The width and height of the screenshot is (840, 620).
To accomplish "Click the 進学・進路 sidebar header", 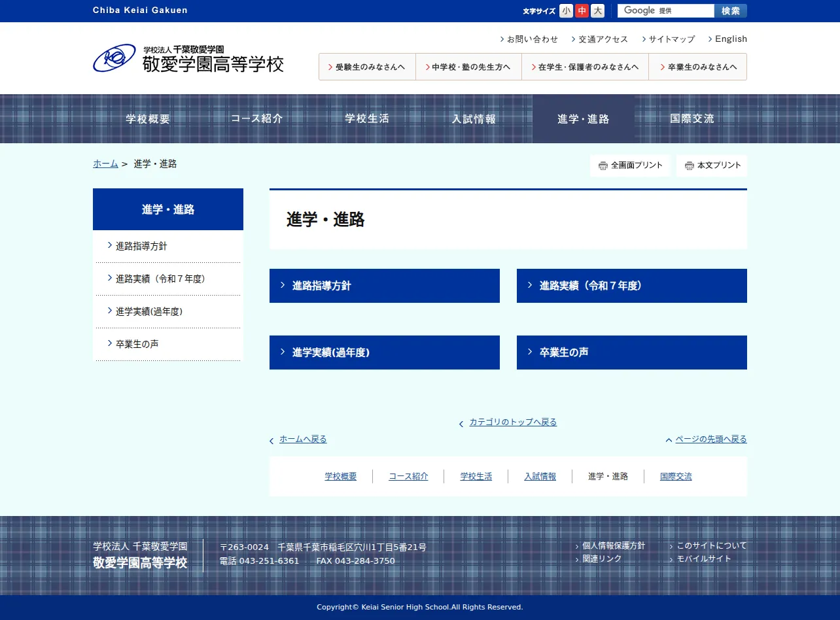I will (168, 209).
